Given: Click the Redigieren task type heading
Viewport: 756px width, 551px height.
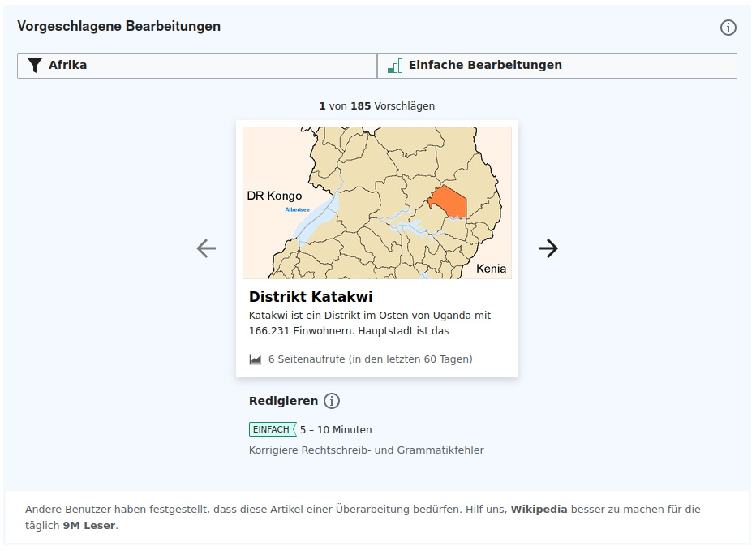Looking at the screenshot, I should click(284, 401).
